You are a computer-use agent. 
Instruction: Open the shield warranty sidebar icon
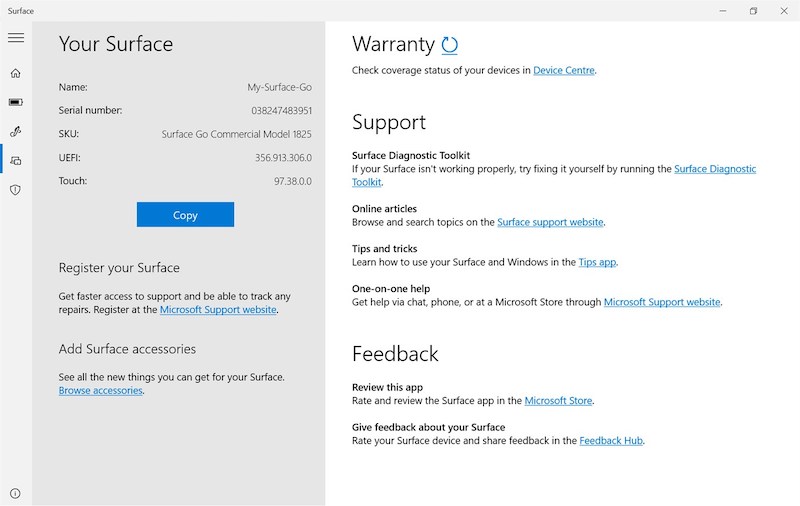click(x=15, y=189)
